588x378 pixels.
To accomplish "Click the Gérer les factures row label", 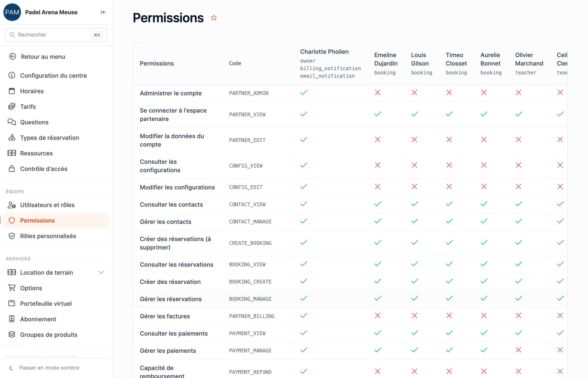I will (165, 316).
